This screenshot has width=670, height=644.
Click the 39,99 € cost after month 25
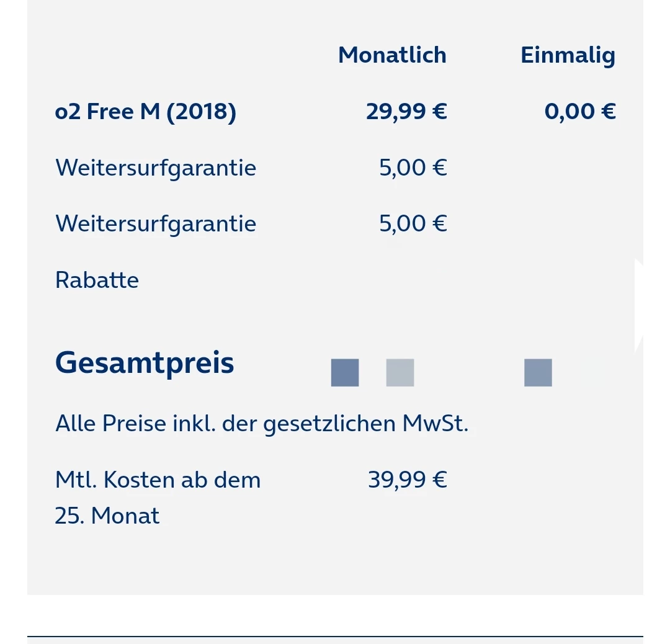point(407,480)
